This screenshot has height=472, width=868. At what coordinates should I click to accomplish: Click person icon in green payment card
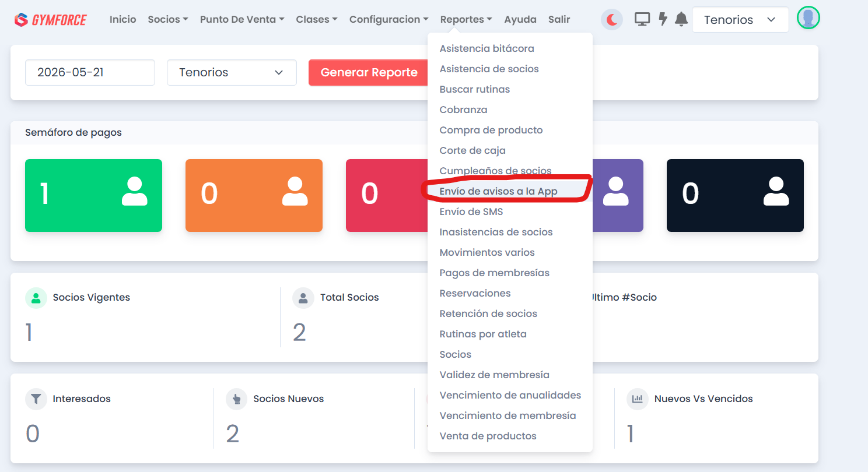point(135,192)
